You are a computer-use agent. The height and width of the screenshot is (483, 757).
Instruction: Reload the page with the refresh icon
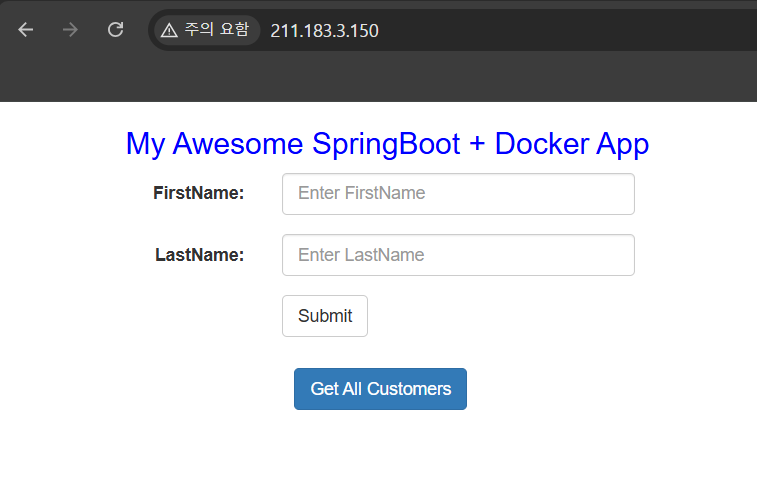115,30
